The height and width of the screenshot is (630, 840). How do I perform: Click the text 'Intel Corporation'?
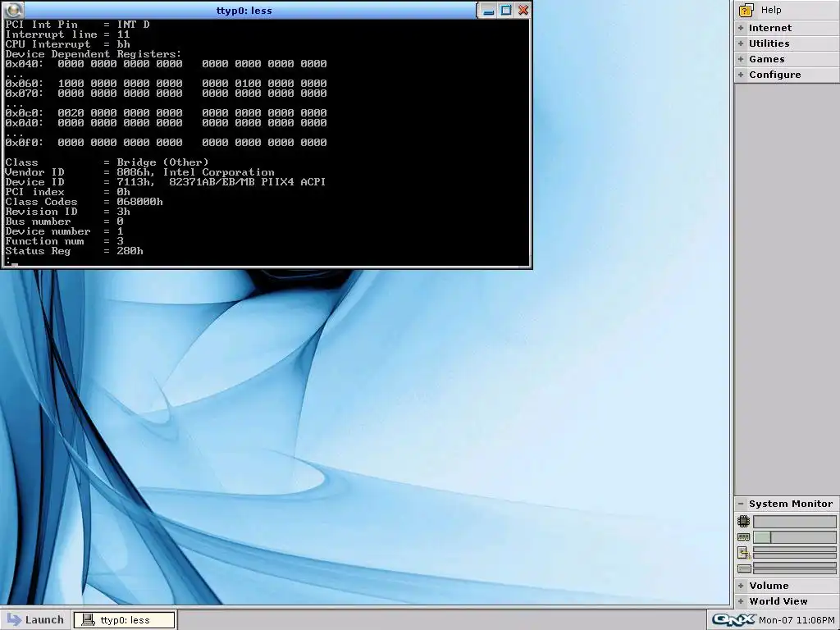218,172
